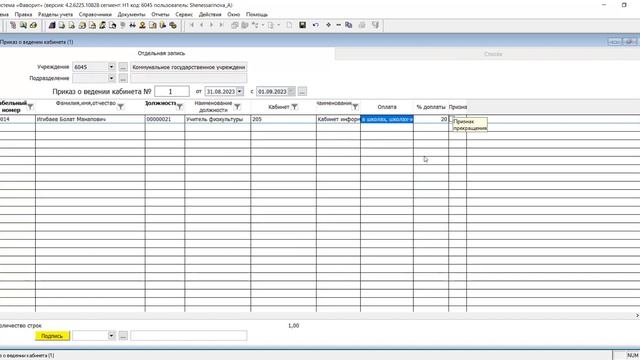Image resolution: width=640 pixels, height=360 pixels.
Task: Expand the dropdown next to Подпись
Action: (111, 336)
